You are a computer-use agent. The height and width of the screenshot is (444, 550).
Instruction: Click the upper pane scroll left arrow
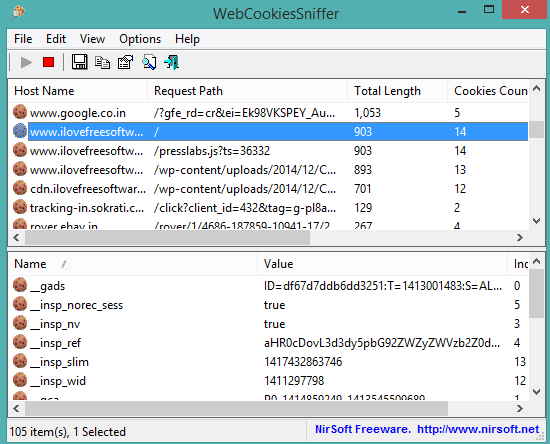(x=16, y=237)
